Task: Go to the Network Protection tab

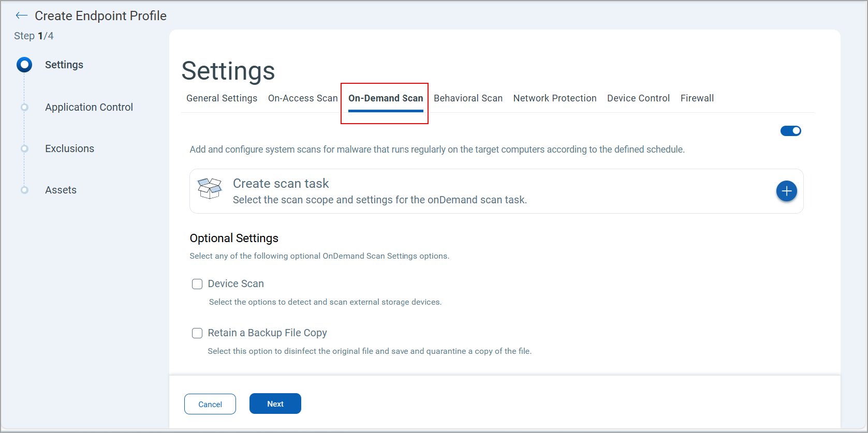Action: click(x=555, y=98)
